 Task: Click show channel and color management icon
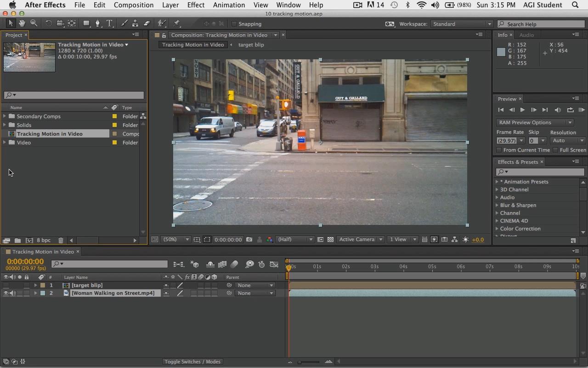(269, 240)
